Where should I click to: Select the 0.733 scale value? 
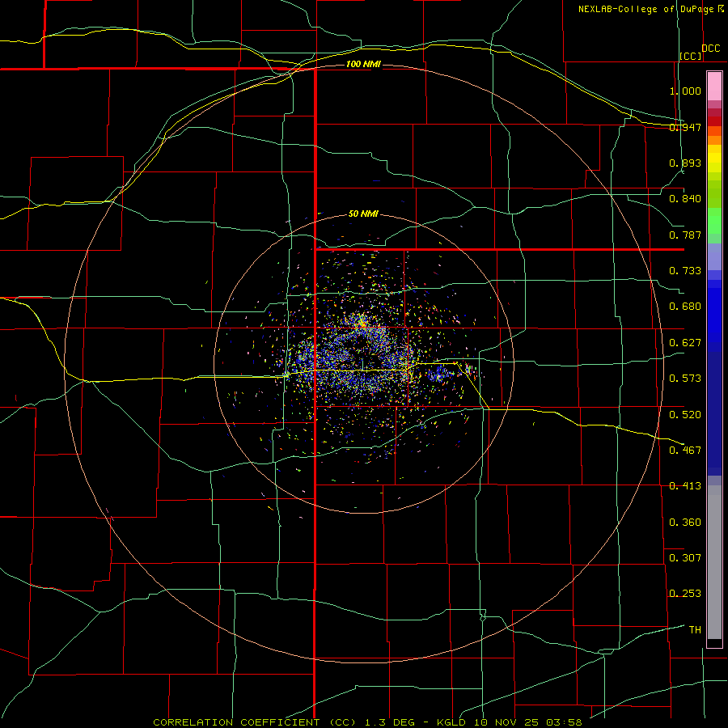pyautogui.click(x=685, y=271)
